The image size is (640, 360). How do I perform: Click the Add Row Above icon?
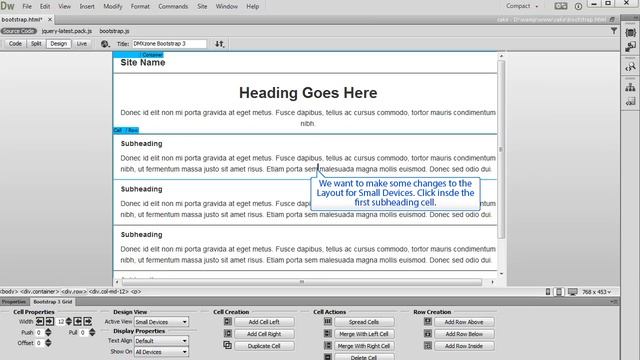tap(428, 322)
